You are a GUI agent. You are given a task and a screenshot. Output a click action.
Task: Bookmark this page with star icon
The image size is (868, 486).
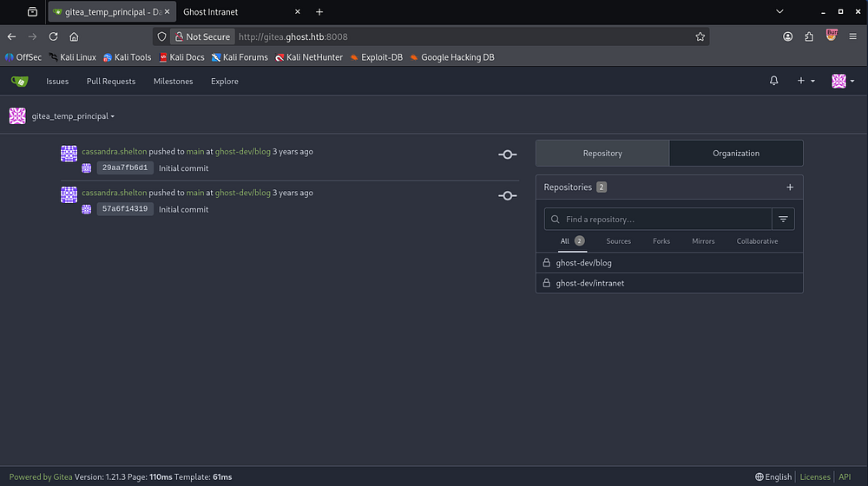(x=700, y=36)
